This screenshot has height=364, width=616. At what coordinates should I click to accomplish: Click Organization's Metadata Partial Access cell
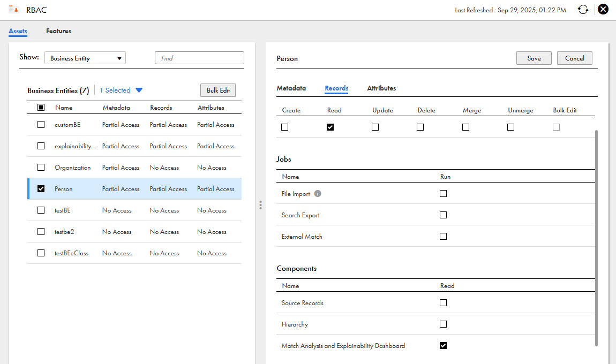(x=121, y=168)
